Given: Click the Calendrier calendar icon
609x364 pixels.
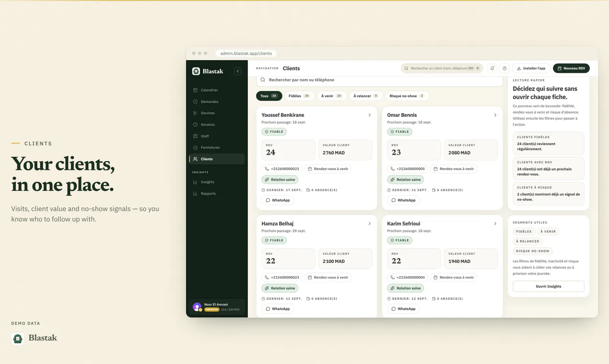Looking at the screenshot, I should (195, 90).
